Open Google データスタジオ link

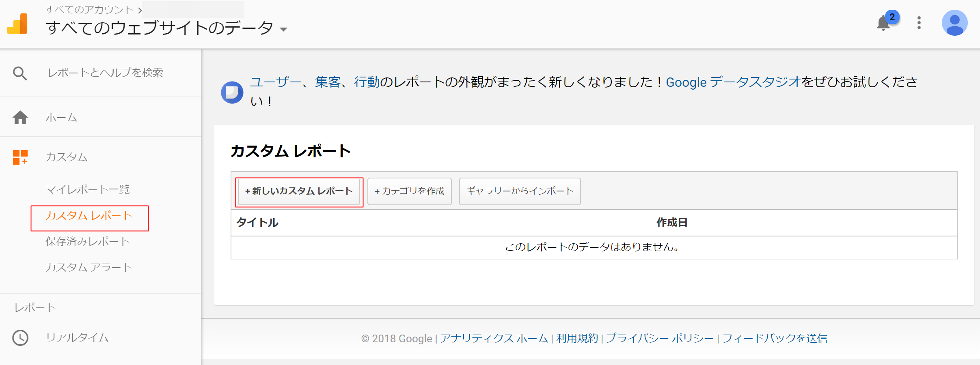tap(733, 82)
